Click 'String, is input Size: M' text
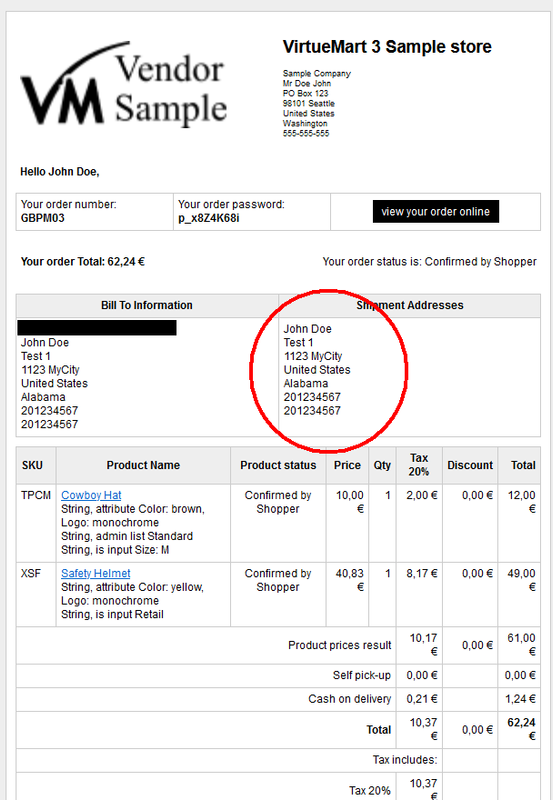553x800 pixels. [115, 550]
